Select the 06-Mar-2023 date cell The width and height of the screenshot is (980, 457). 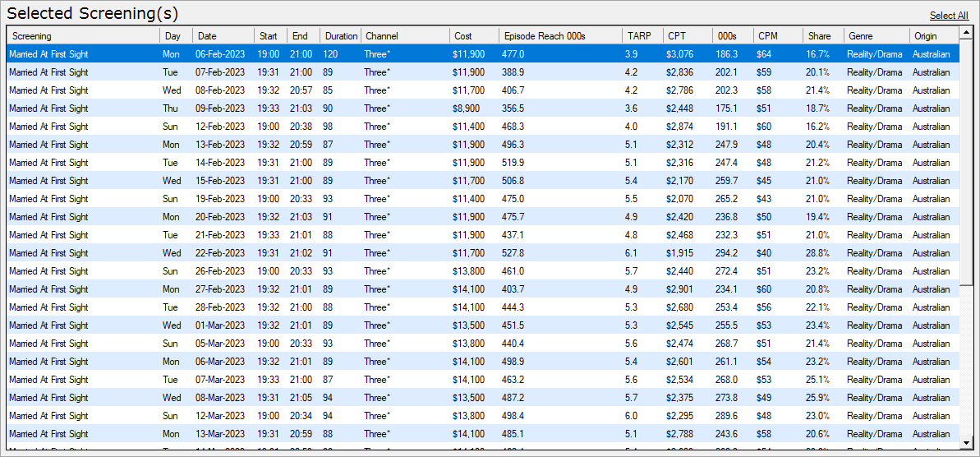(x=221, y=362)
